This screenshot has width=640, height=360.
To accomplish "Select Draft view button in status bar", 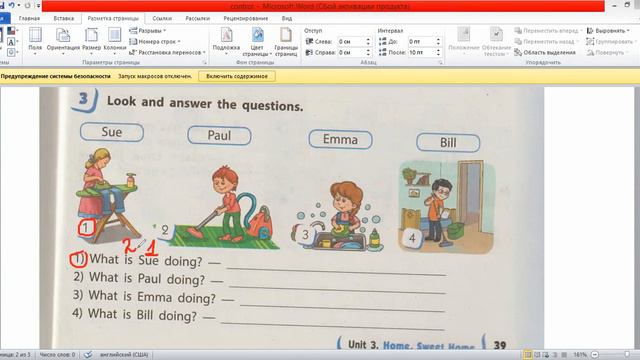I will point(564,355).
